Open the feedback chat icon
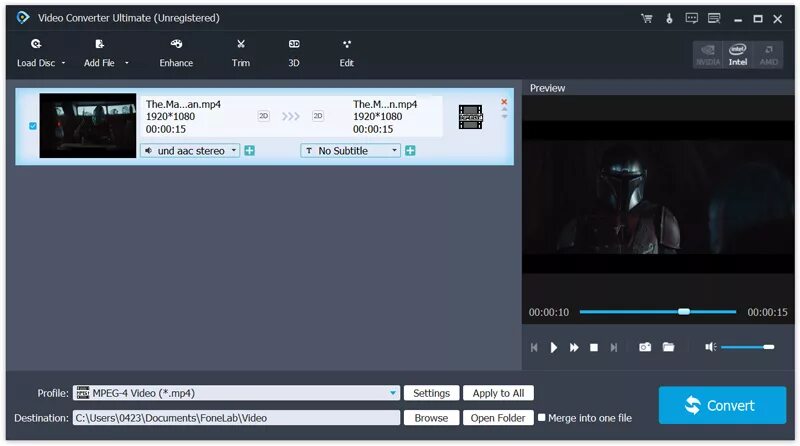The image size is (800, 446). point(691,19)
